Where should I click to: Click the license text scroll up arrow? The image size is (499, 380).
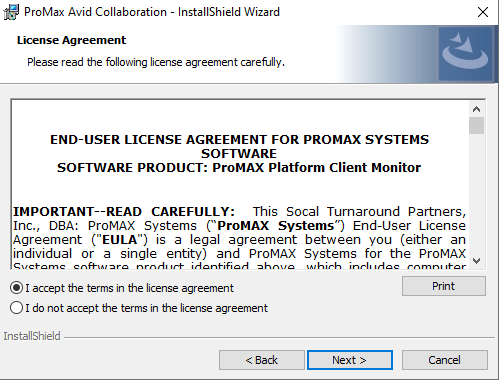(x=476, y=109)
